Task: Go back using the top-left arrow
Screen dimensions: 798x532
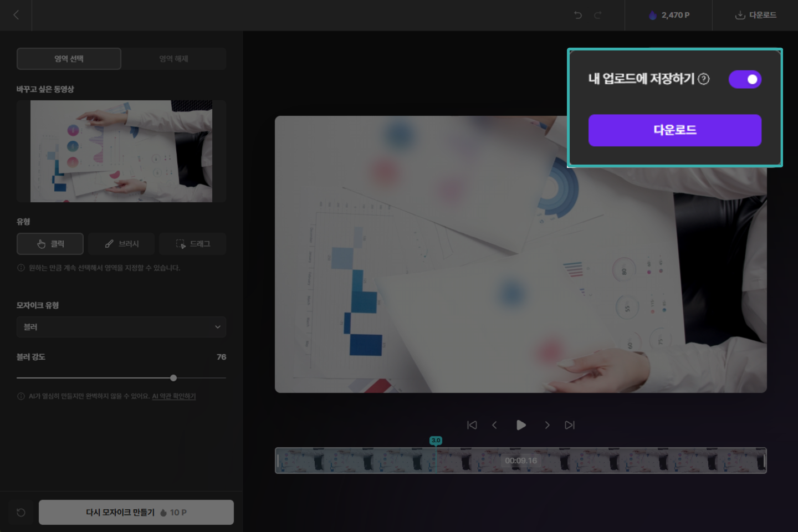Action: point(16,15)
